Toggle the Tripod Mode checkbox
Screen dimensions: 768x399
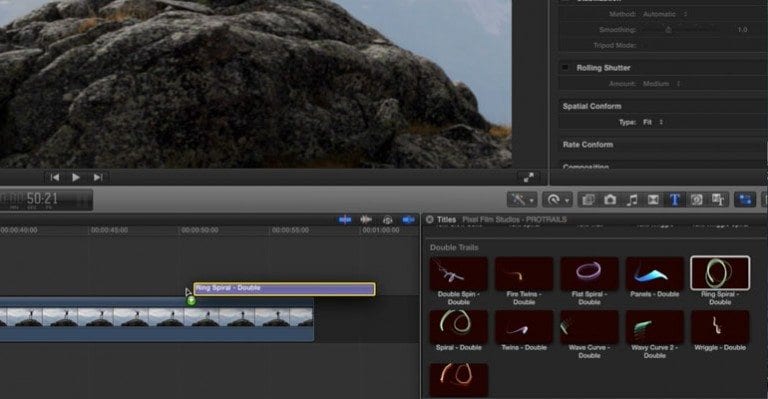[646, 46]
